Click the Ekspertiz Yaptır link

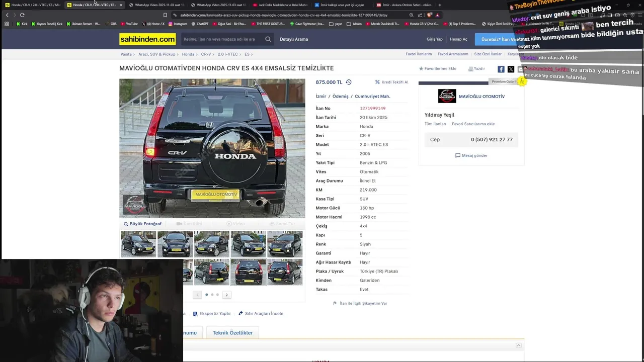212,313
